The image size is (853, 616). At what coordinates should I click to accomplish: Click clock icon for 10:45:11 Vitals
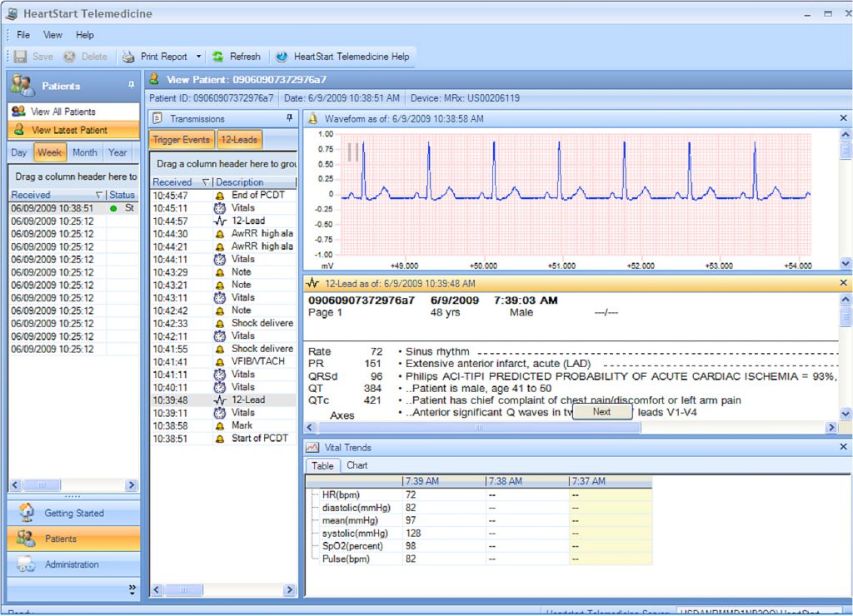pos(220,208)
